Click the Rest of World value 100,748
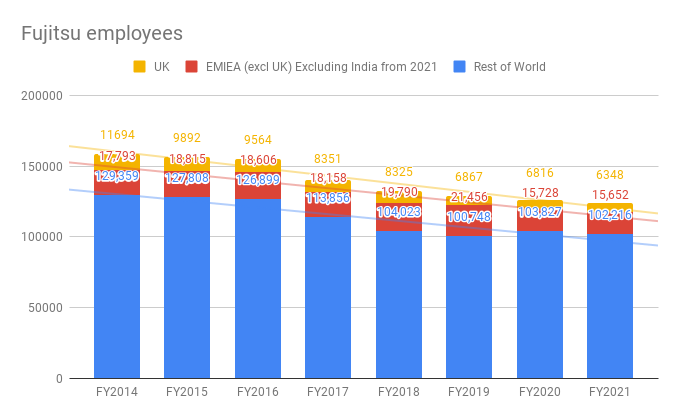The width and height of the screenshot is (679, 420). [x=469, y=216]
